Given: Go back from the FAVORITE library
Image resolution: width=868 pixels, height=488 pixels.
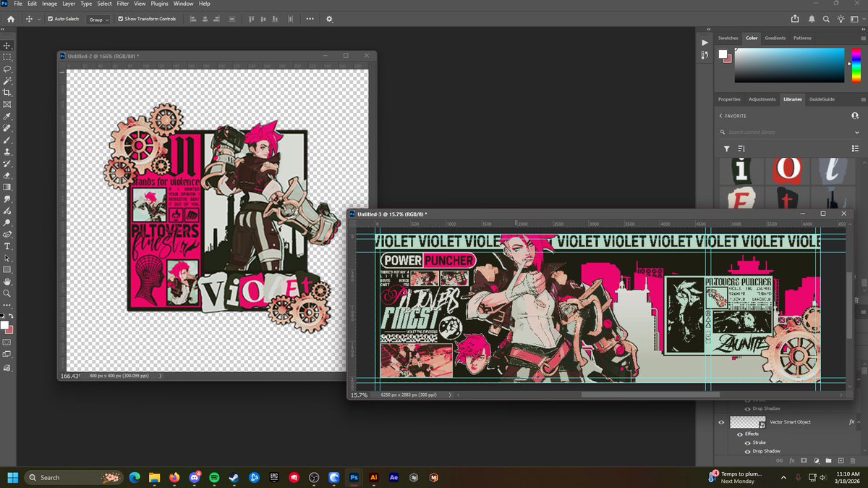Looking at the screenshot, I should [x=720, y=116].
